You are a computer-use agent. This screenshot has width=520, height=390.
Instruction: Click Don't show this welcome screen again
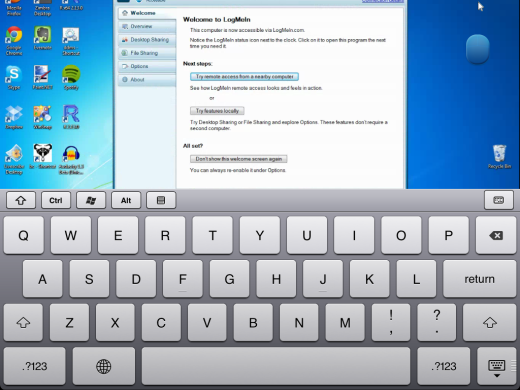(x=239, y=159)
